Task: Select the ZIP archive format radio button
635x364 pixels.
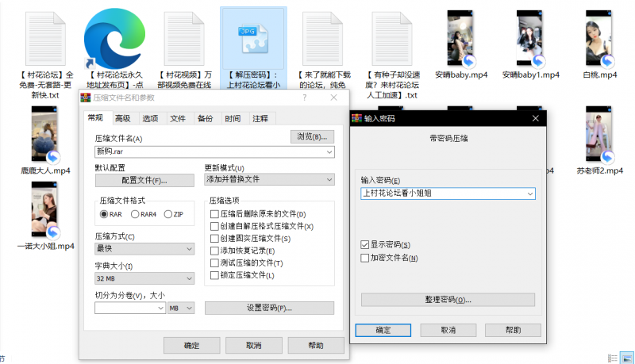Action: [168, 214]
